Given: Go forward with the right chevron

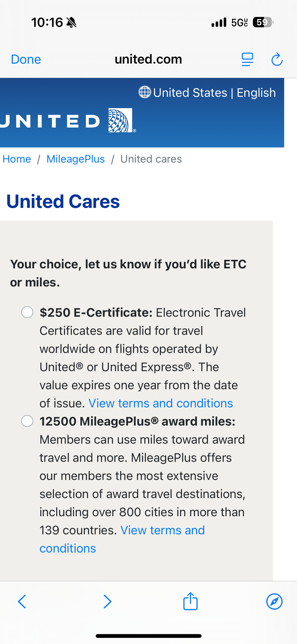Looking at the screenshot, I should [x=108, y=601].
